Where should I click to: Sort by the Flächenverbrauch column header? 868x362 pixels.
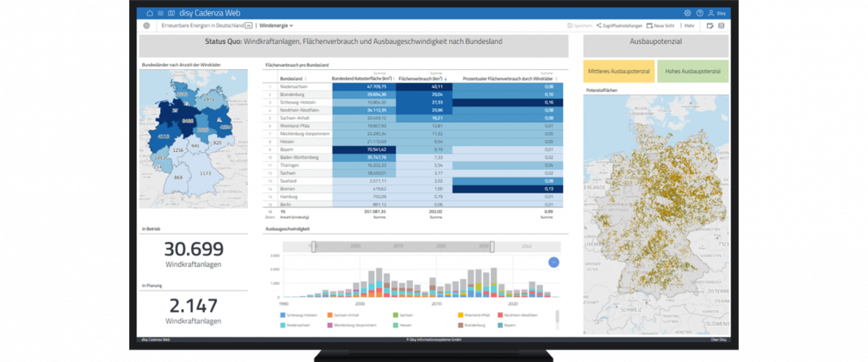click(x=423, y=79)
